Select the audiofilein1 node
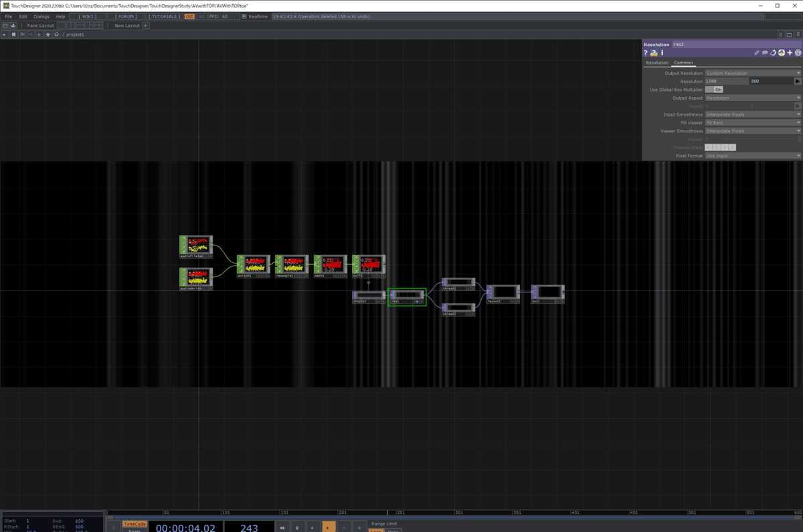 click(x=196, y=246)
